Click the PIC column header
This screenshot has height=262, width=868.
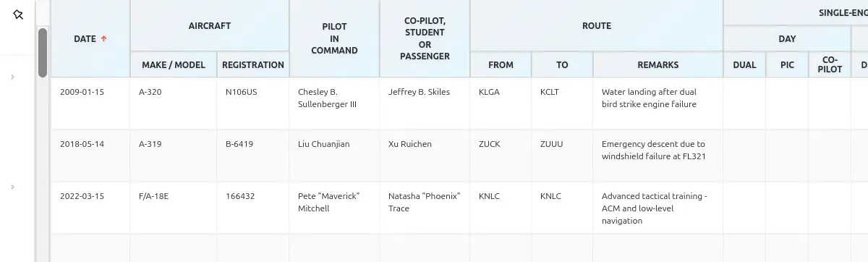[x=787, y=64]
